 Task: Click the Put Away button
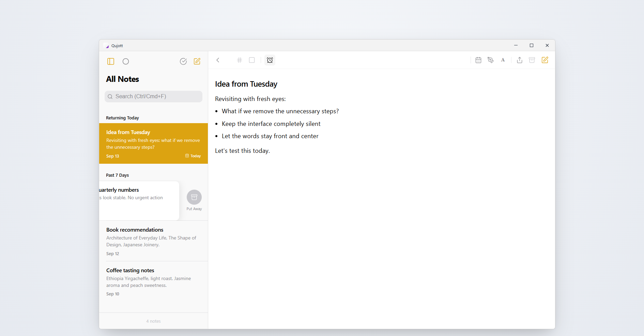tap(194, 200)
